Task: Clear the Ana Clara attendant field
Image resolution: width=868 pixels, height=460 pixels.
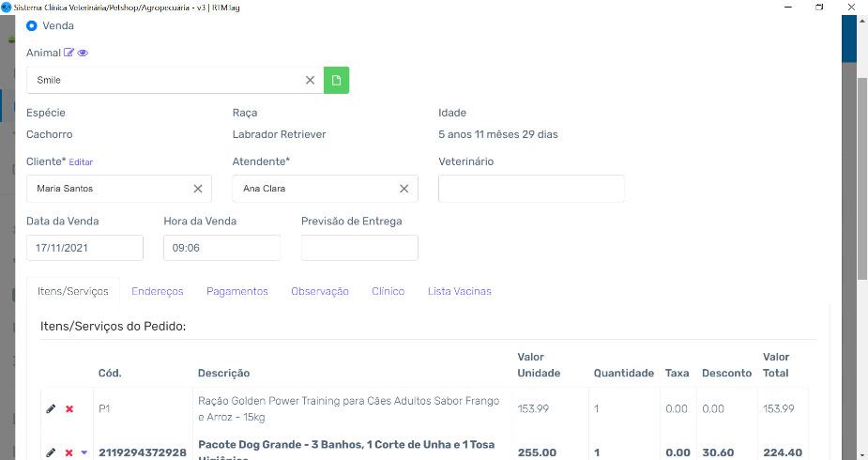Action: [x=404, y=189]
